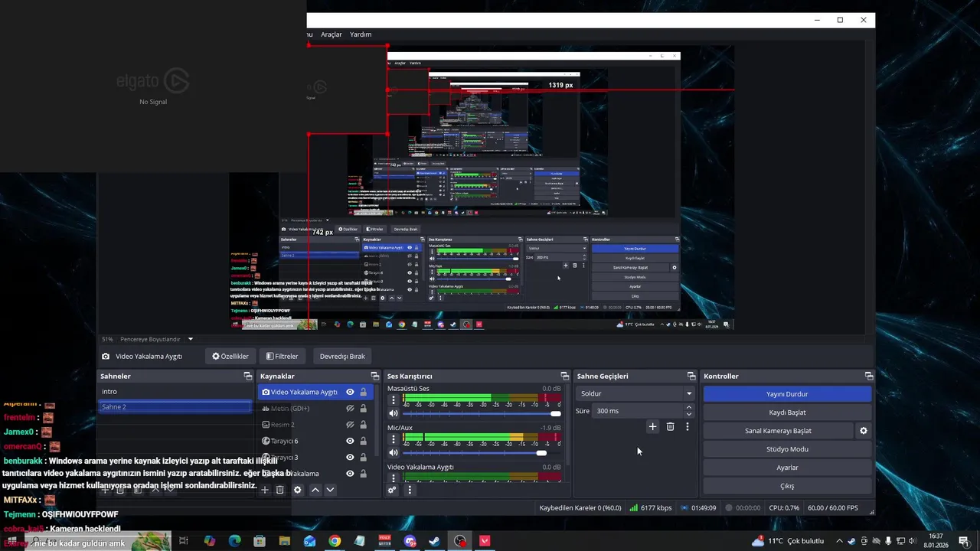Toggle lock on Resim 2 source
Screen dimensions: 980x551
click(363, 425)
